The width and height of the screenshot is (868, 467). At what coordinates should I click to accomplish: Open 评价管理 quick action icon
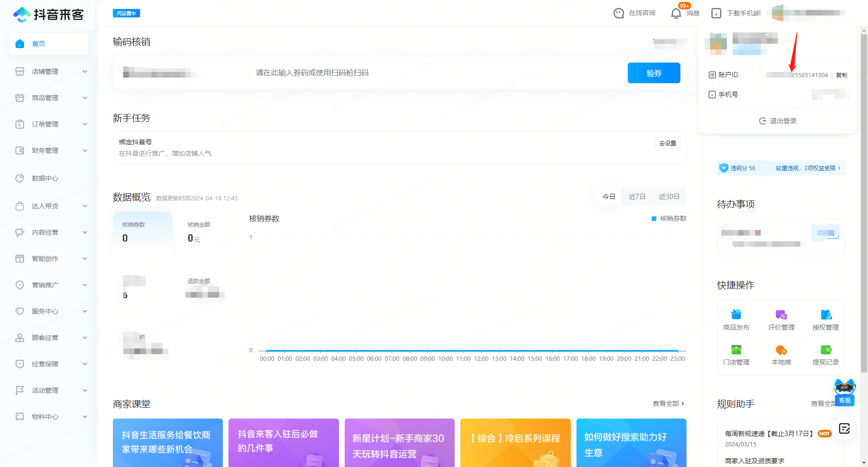[781, 314]
